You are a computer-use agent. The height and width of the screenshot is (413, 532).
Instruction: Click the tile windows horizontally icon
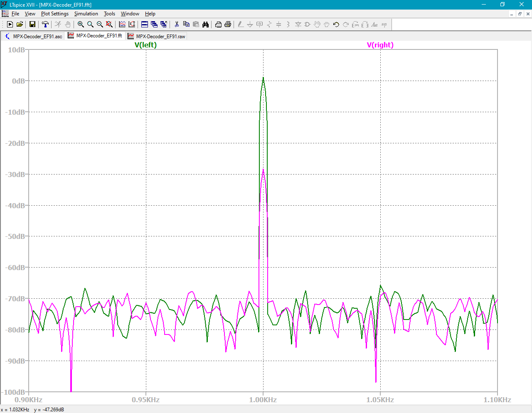point(145,25)
